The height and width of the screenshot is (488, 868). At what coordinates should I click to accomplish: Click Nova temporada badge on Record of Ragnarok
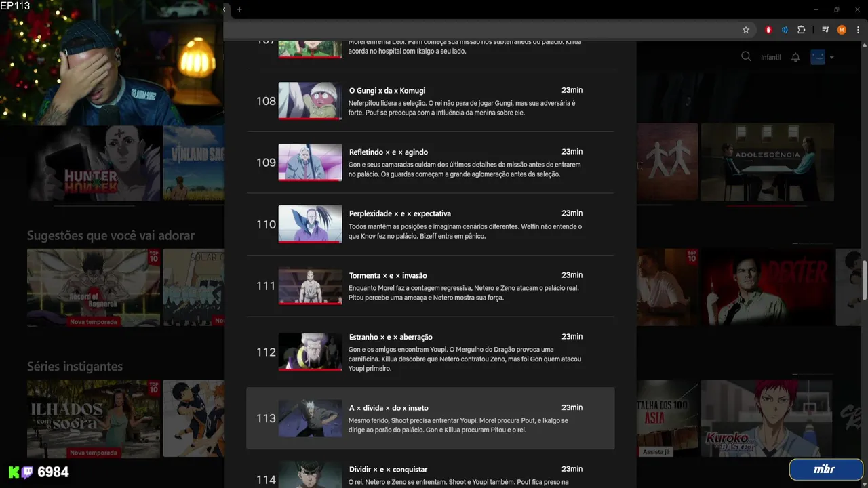(x=94, y=321)
